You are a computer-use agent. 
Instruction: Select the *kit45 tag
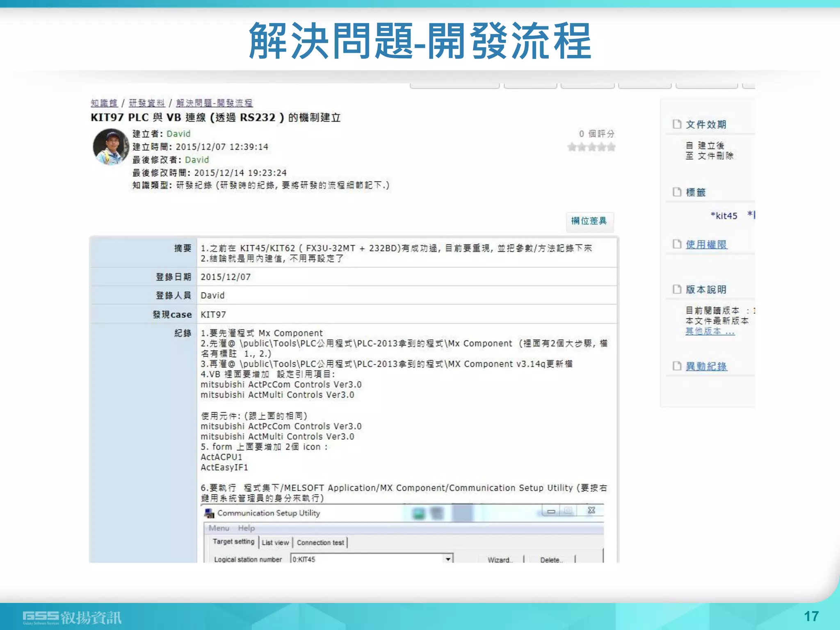tap(724, 216)
